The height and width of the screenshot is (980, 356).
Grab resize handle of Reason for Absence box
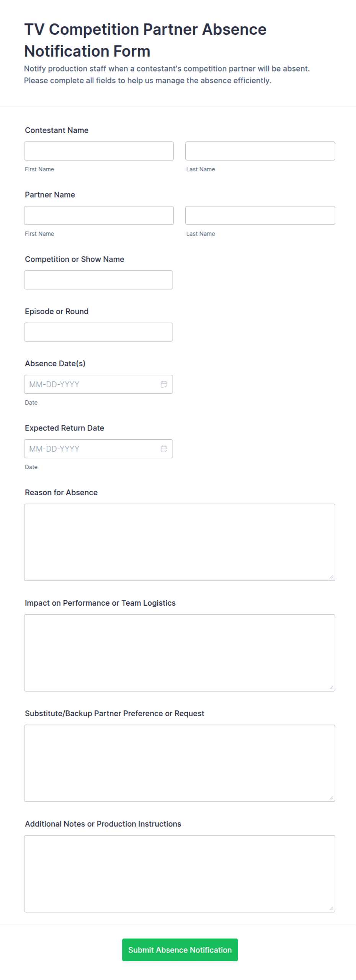[x=331, y=576]
